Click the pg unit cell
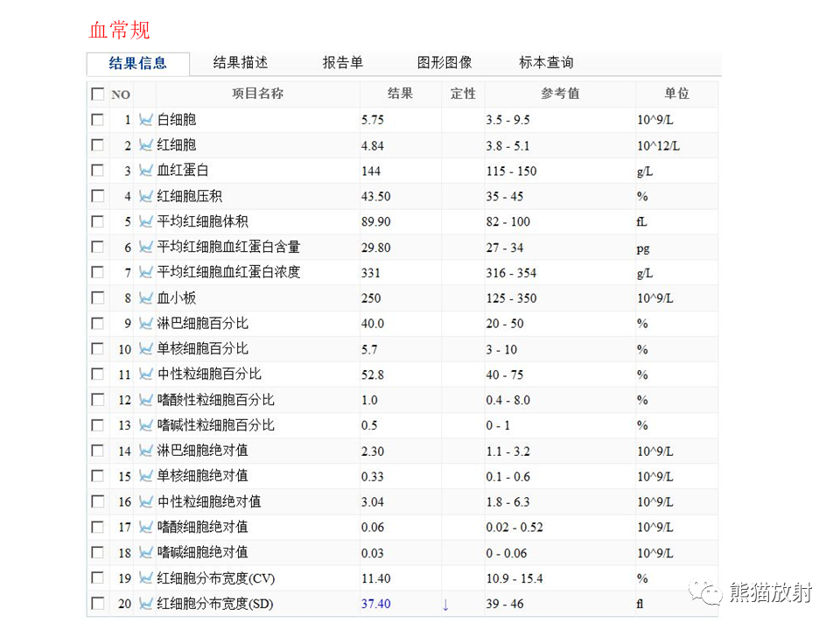Viewport: 840px width, 630px height. pos(643,248)
